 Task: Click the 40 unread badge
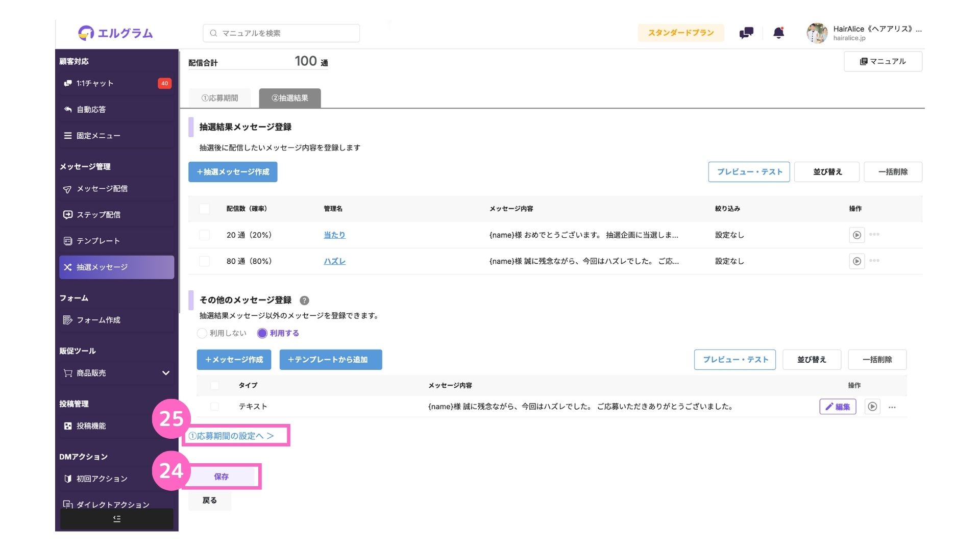[x=164, y=83]
